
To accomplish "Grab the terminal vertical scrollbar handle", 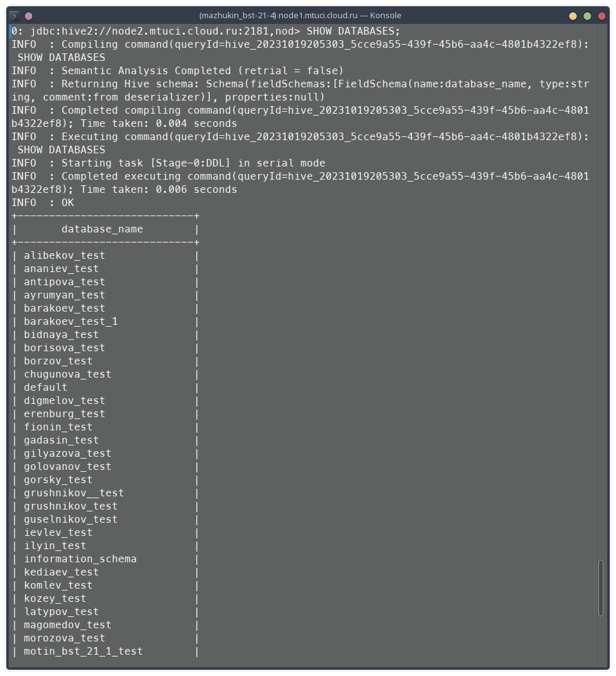I will pyautogui.click(x=600, y=587).
